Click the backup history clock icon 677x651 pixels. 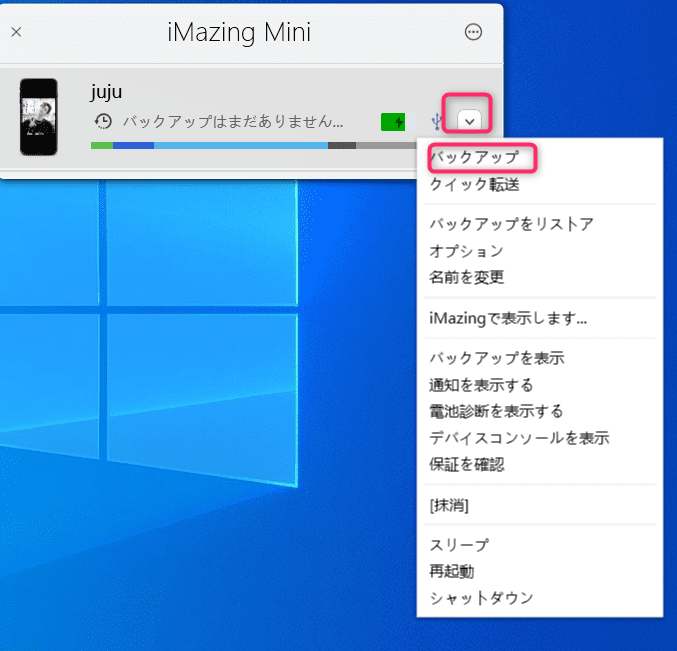click(x=103, y=122)
